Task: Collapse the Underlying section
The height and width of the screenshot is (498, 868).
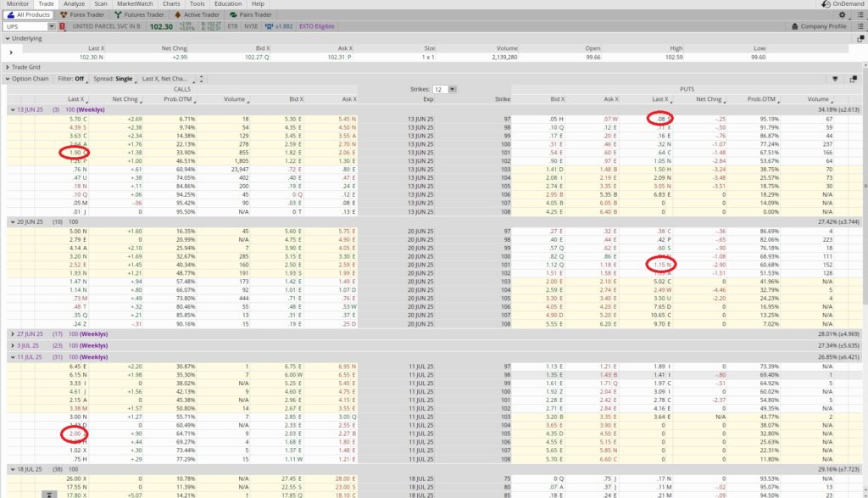Action: tap(8, 37)
